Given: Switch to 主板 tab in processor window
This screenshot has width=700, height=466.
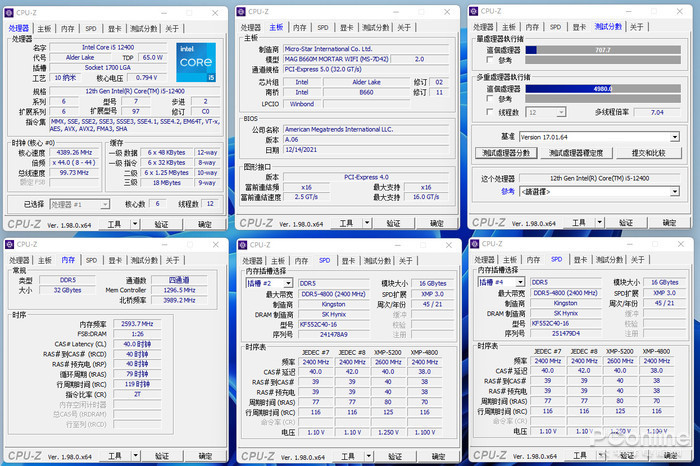Looking at the screenshot, I should [44, 29].
